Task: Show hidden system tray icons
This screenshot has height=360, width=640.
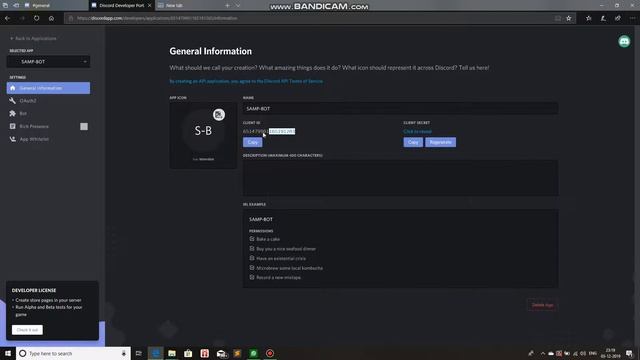Action: 542,353
